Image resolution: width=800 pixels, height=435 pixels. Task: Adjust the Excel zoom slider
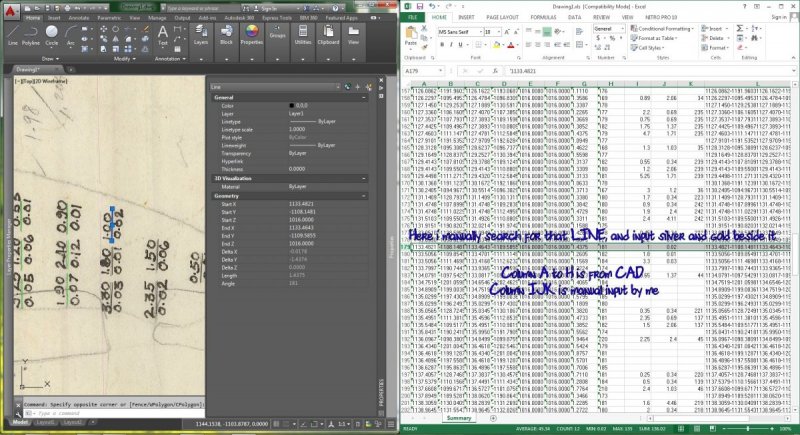click(x=748, y=429)
